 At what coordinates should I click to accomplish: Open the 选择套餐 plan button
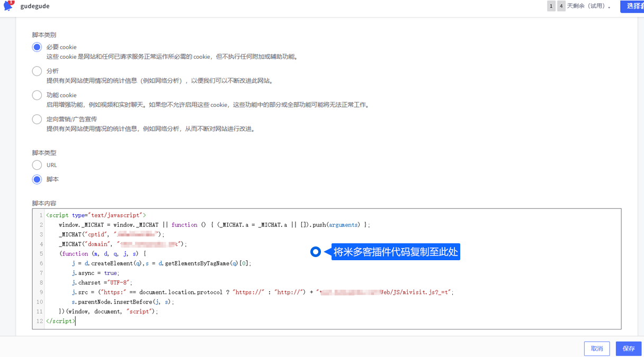pos(632,6)
